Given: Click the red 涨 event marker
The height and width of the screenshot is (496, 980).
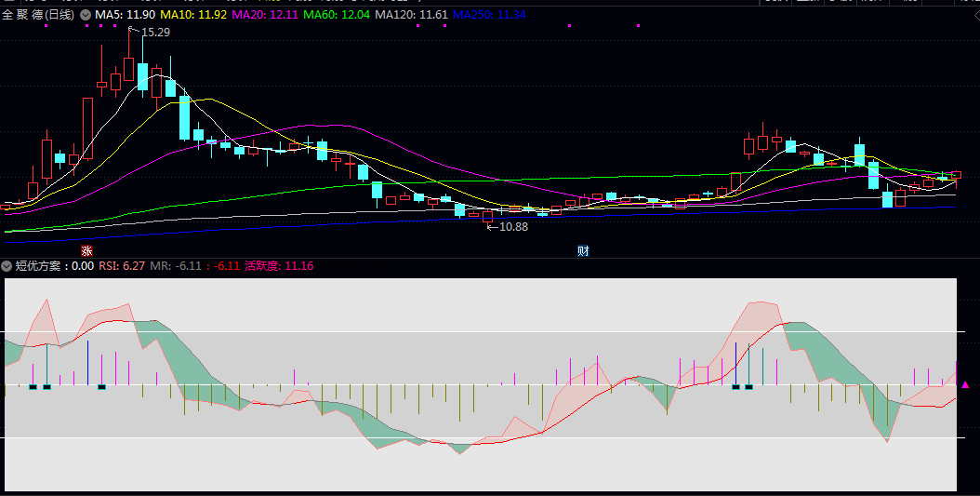Looking at the screenshot, I should pos(86,251).
